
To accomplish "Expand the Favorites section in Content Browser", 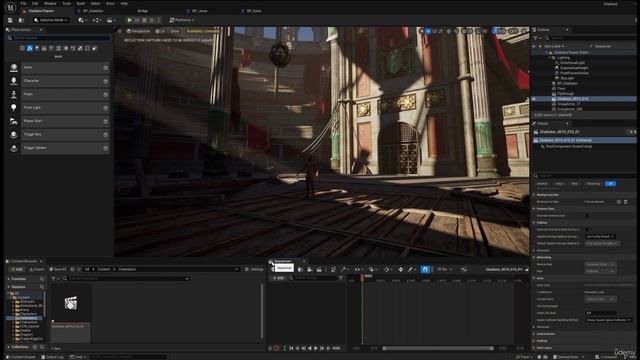I will [x=9, y=279].
